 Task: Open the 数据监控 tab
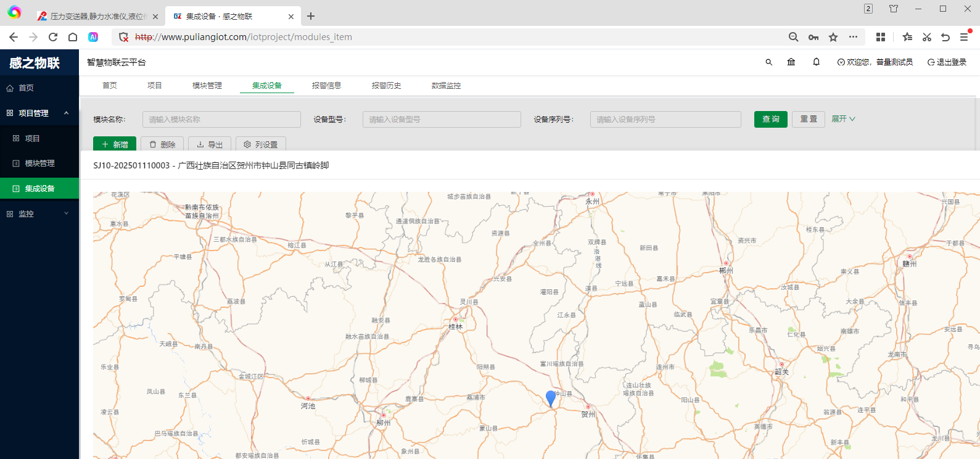pos(446,86)
